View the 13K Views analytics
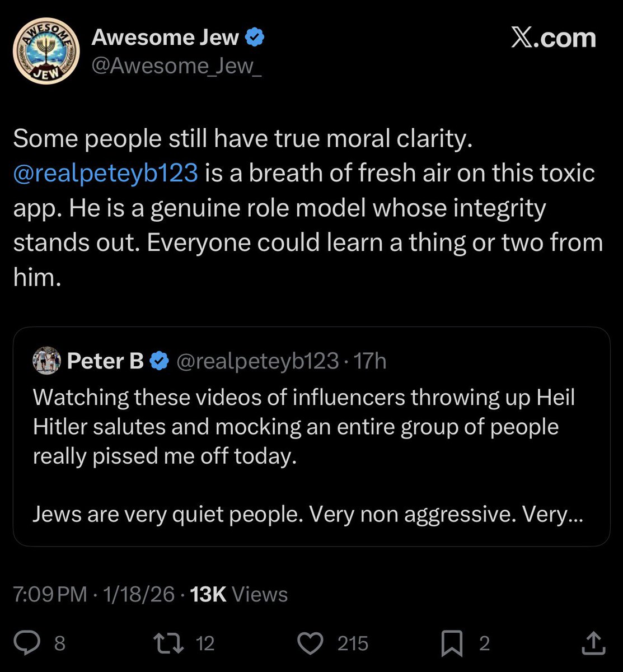The image size is (623, 672). (239, 594)
